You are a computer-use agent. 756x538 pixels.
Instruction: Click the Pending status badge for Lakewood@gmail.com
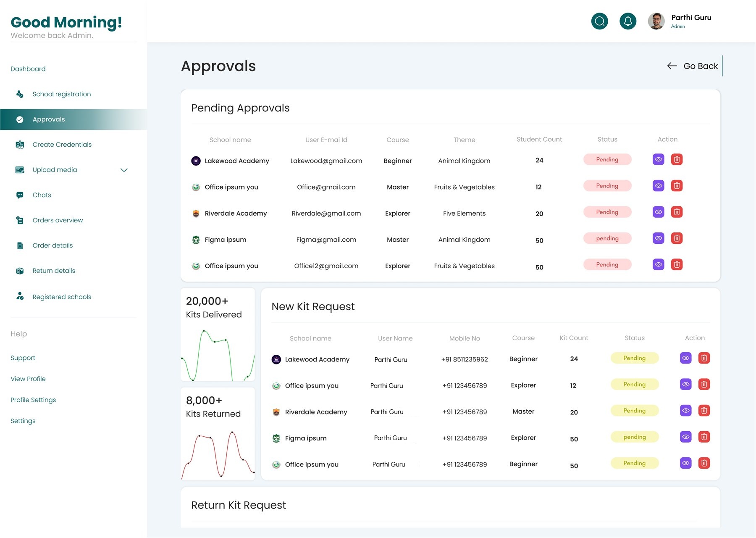(607, 159)
